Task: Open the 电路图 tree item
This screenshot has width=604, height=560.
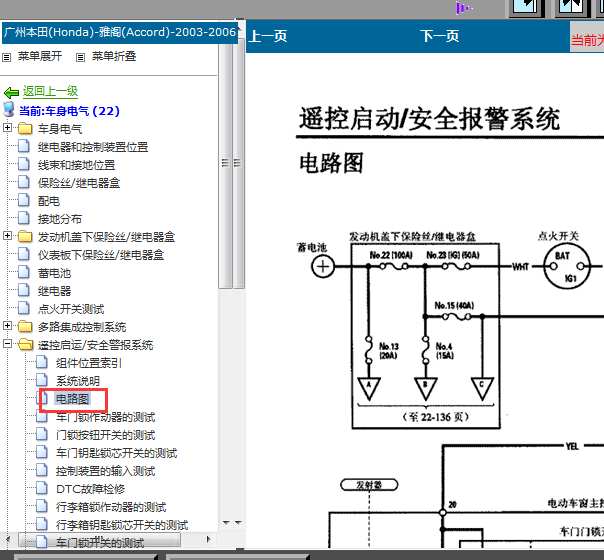Action: [x=72, y=399]
